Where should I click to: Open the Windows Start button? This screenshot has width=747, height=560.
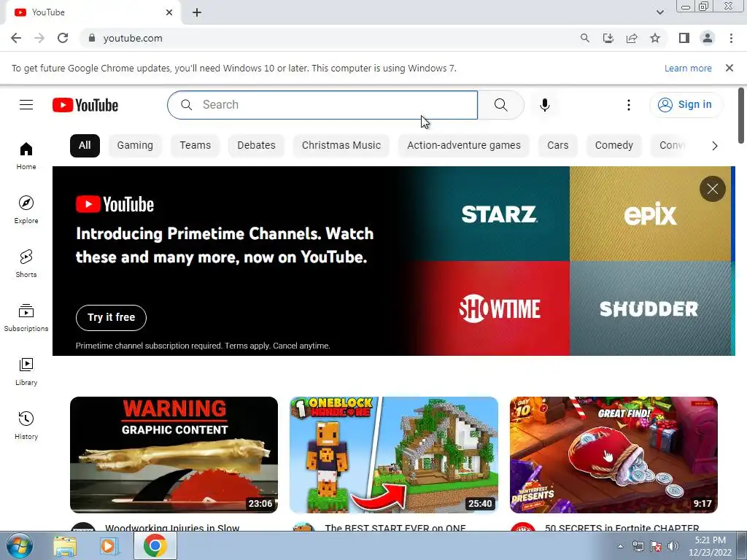tap(19, 545)
